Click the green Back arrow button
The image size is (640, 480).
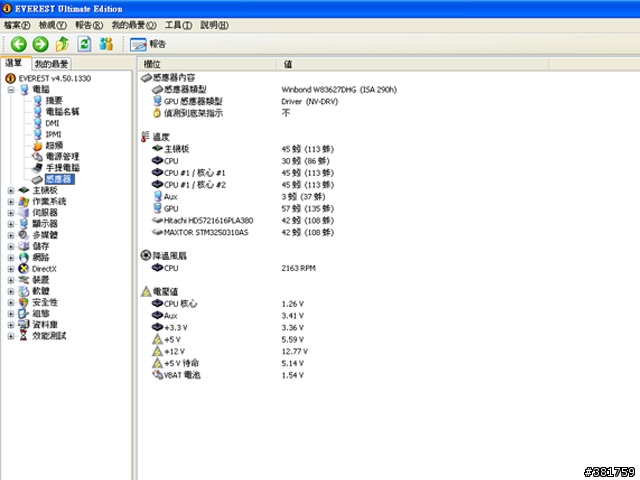(18, 44)
